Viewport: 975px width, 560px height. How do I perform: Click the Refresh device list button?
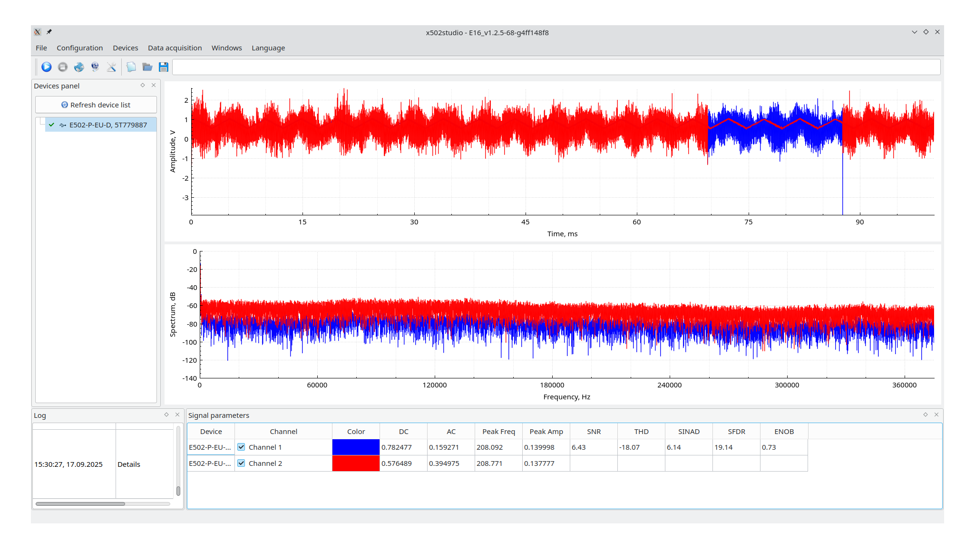[x=96, y=105]
